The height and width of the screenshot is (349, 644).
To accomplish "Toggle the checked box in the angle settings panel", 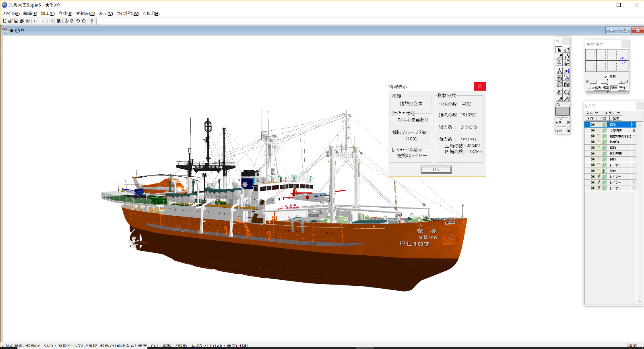I will pyautogui.click(x=605, y=76).
